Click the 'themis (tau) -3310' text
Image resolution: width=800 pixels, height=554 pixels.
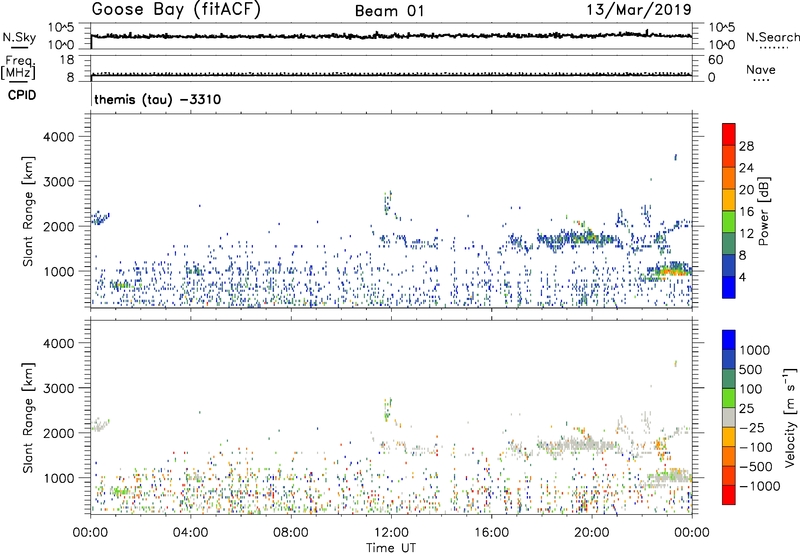[158, 99]
